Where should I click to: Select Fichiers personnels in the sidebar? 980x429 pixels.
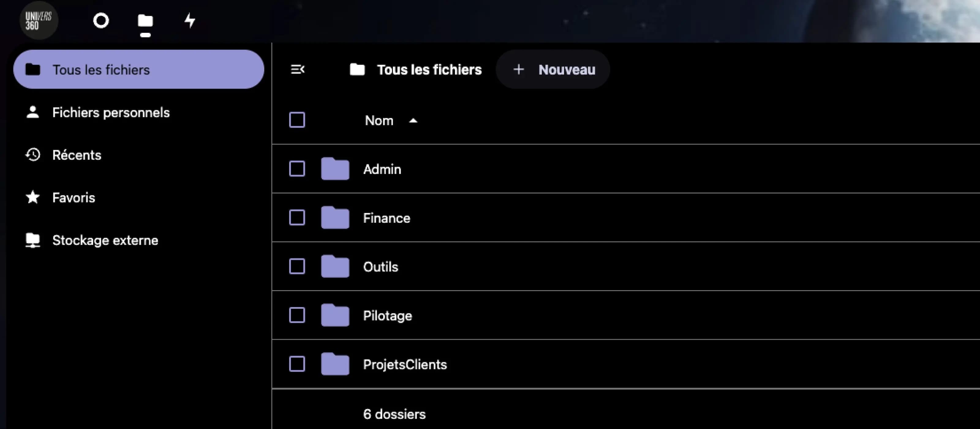(111, 112)
